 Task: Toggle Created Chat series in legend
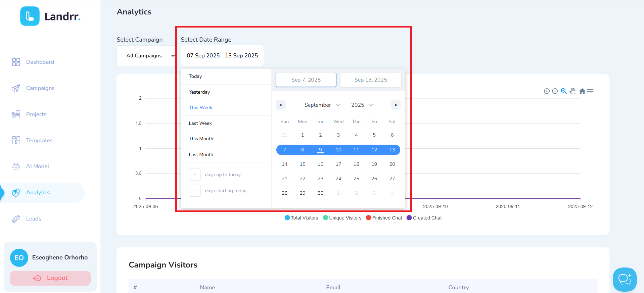pos(424,218)
